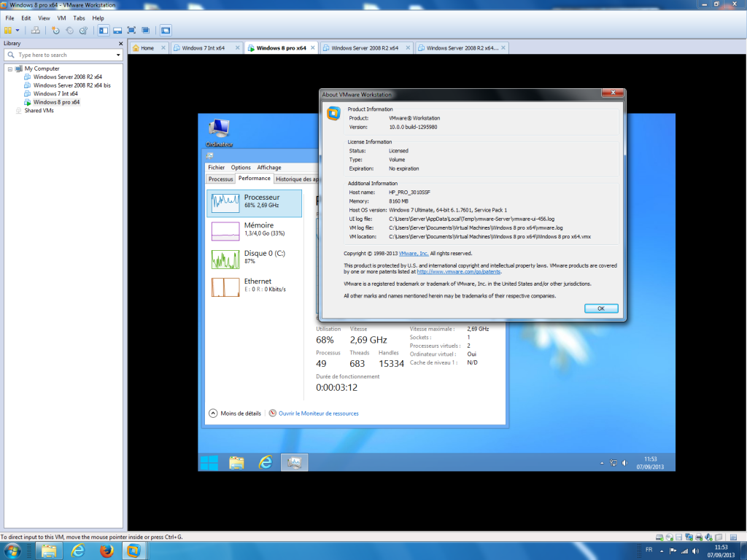Open the power options dropdown arrow
Image resolution: width=747 pixels, height=560 pixels.
click(18, 31)
